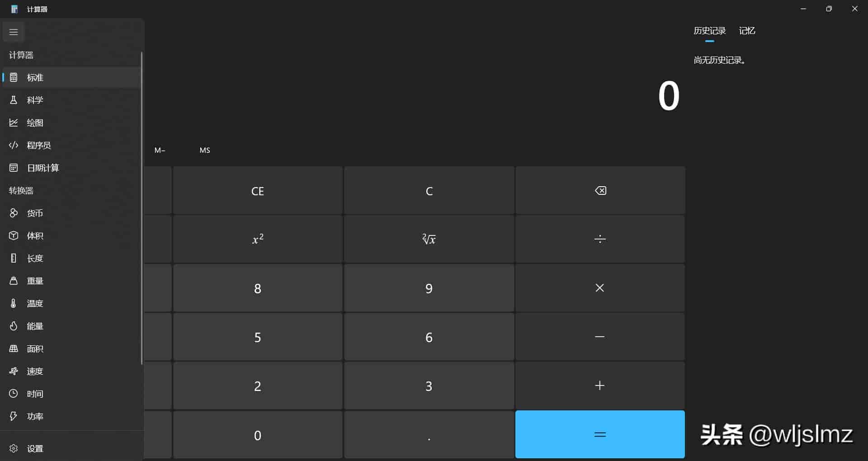
Task: Collapse the hamburger navigation menu
Action: tap(14, 32)
